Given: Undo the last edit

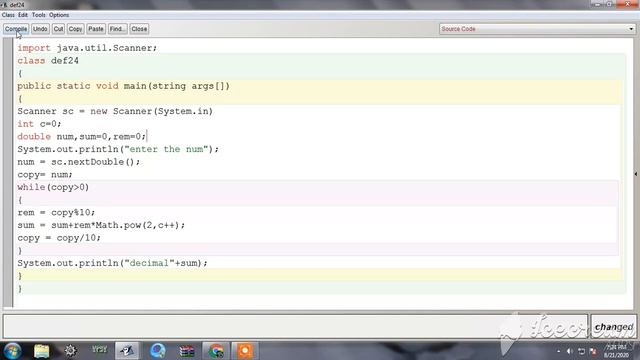Looking at the screenshot, I should pyautogui.click(x=40, y=29).
